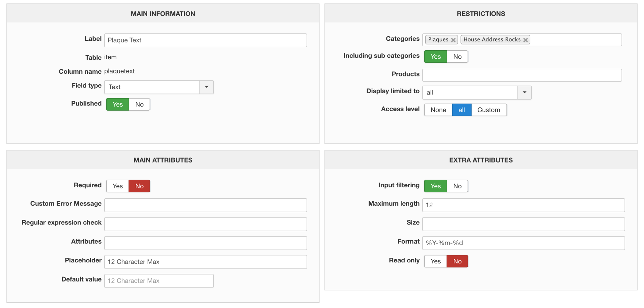Set Published to No

click(x=139, y=105)
